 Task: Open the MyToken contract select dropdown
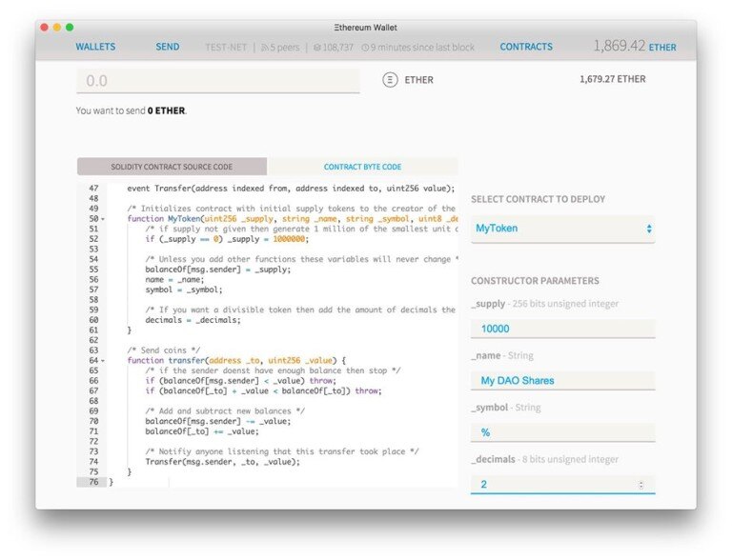[562, 229]
